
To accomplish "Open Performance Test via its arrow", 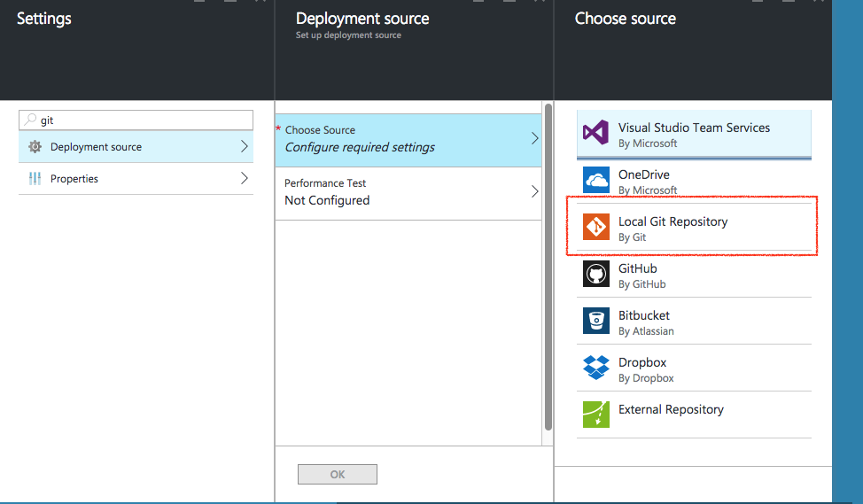I will coord(534,191).
